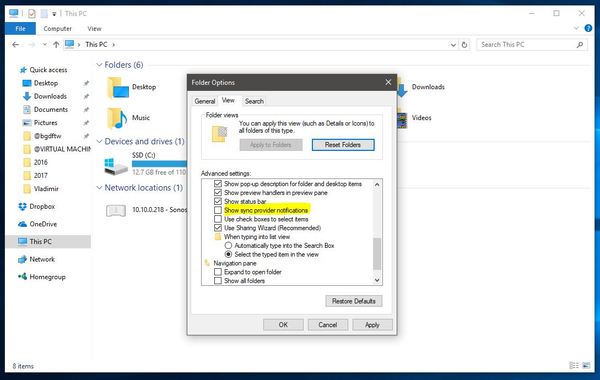The height and width of the screenshot is (380, 600).
Task: Enable Show all folders checkbox
Action: (218, 281)
